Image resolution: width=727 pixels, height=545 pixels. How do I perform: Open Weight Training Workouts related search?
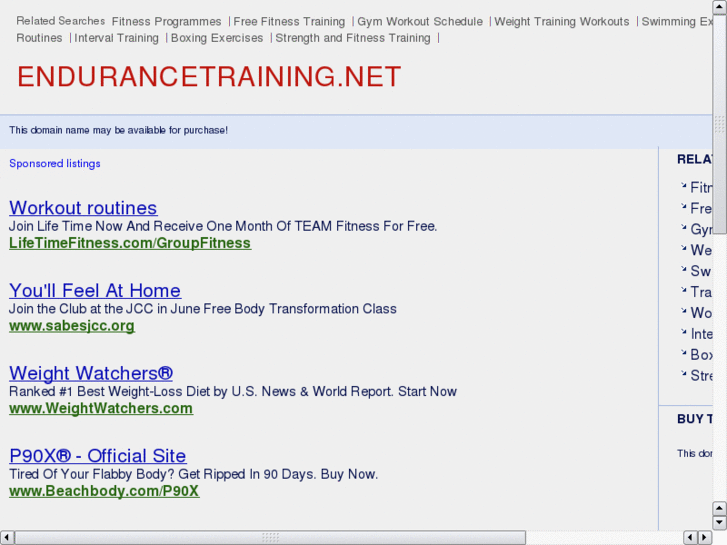pos(562,22)
